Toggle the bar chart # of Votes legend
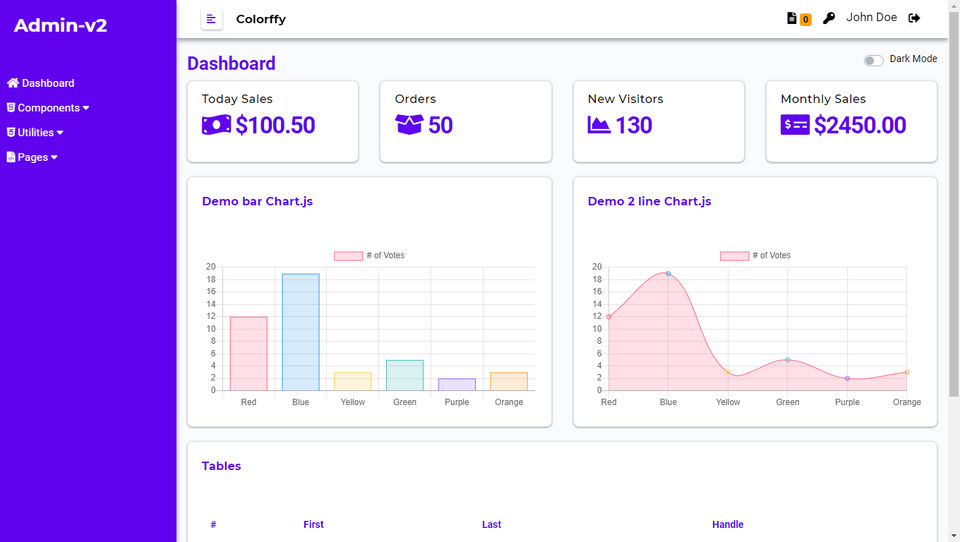Viewport: 960px width, 542px height. point(369,255)
